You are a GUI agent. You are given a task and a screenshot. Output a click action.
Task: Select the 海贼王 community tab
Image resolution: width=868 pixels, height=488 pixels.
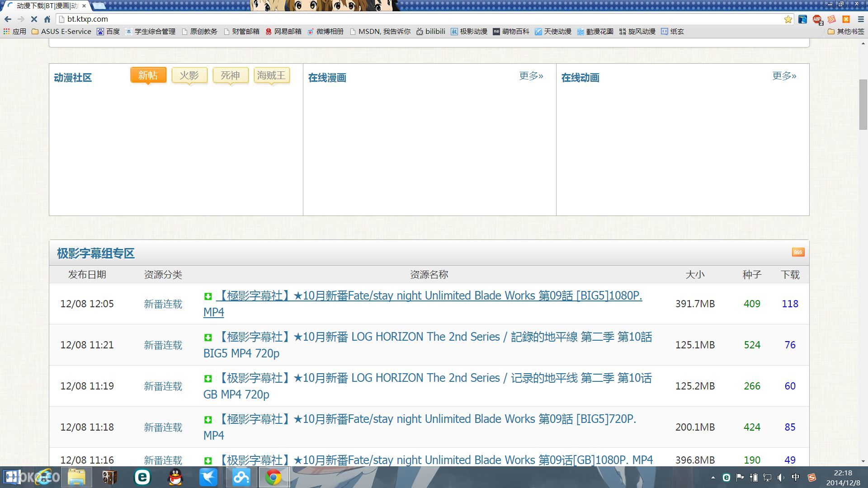(272, 75)
